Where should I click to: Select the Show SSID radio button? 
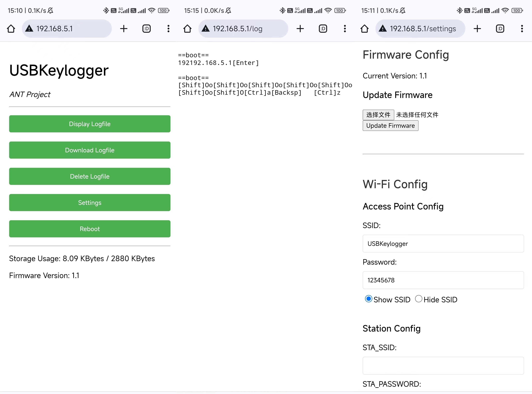(369, 299)
